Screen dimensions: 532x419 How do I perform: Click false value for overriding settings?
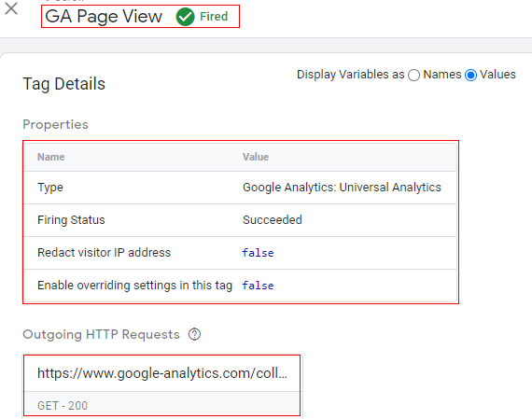click(258, 286)
